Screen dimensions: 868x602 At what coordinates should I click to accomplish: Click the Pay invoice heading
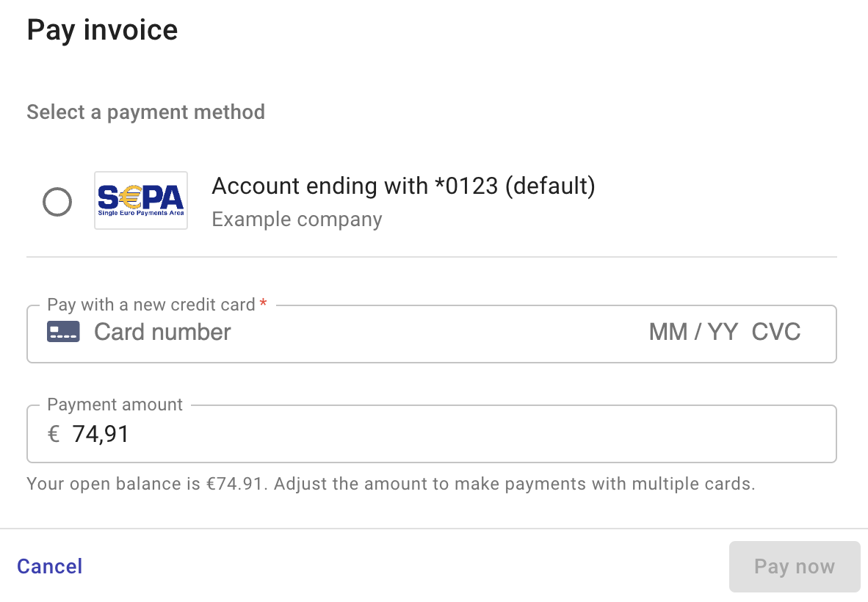pos(102,29)
